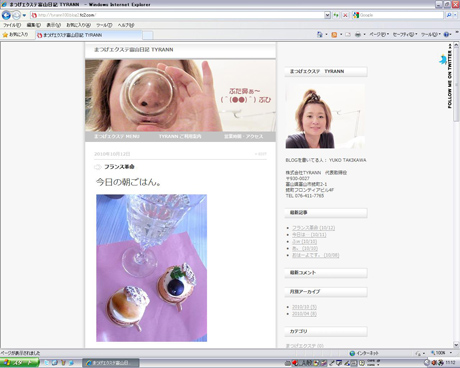This screenshot has height=368, width=460.
Task: Open the フランス革命 post title
Action: coord(119,167)
